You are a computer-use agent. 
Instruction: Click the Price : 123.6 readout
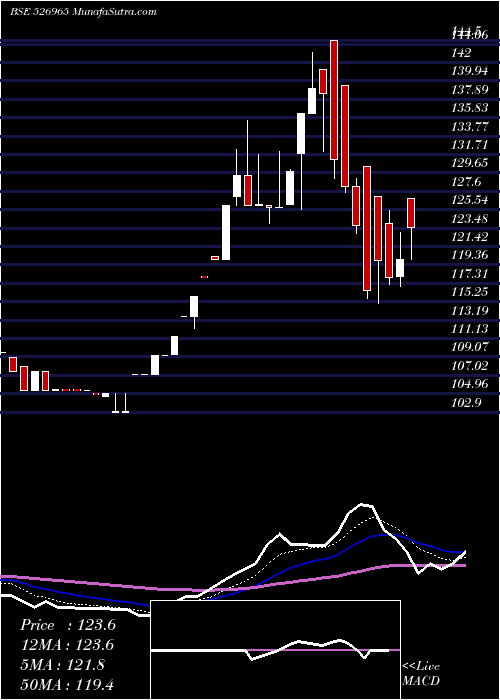[x=68, y=625]
